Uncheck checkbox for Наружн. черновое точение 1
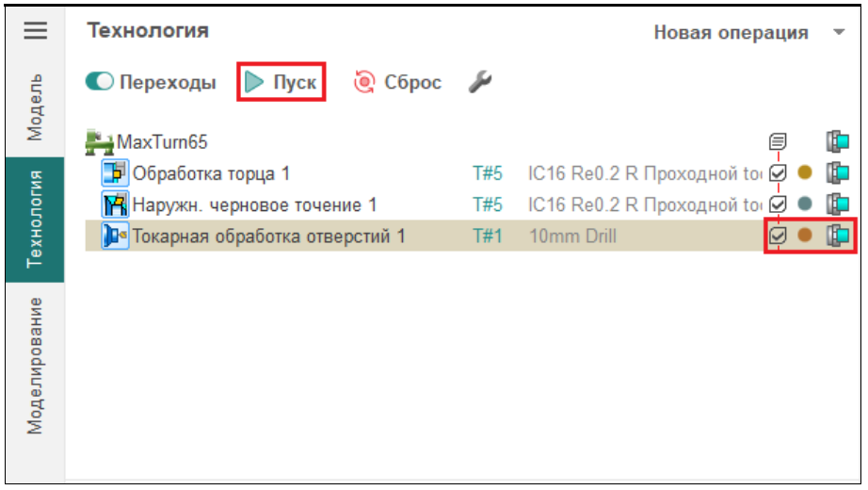Screen dimensions: 868x490 [x=778, y=204]
